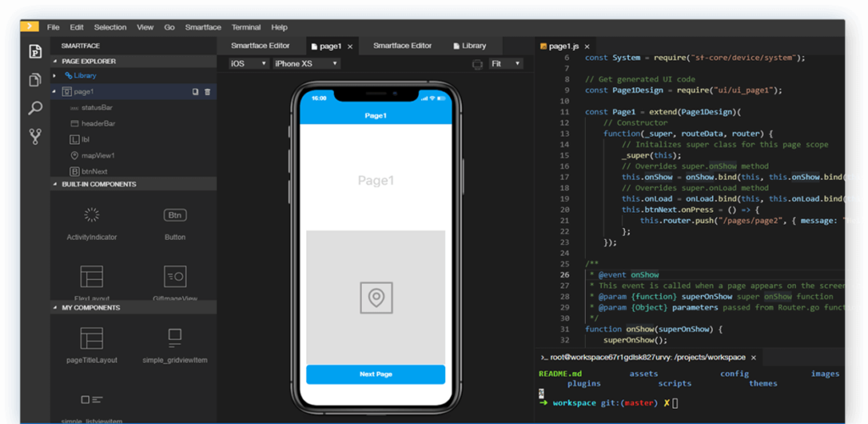Viewport: 868px width, 424px height.
Task: Open the Source Control branch icon
Action: [35, 136]
